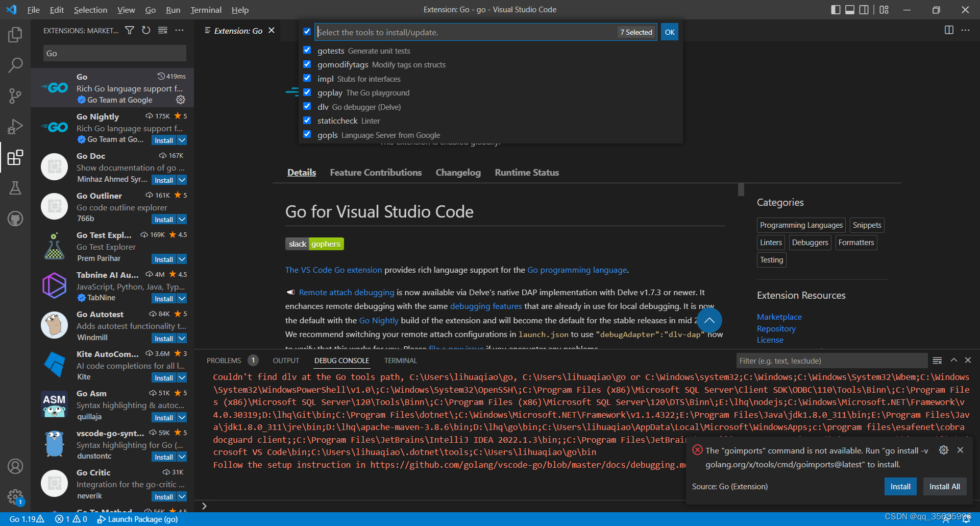The height and width of the screenshot is (526, 980).
Task: Open the Manage gear in activity bar
Action: [x=15, y=496]
